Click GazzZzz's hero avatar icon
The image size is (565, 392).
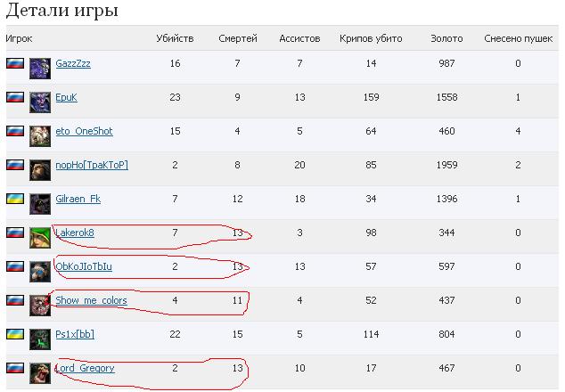(40, 69)
